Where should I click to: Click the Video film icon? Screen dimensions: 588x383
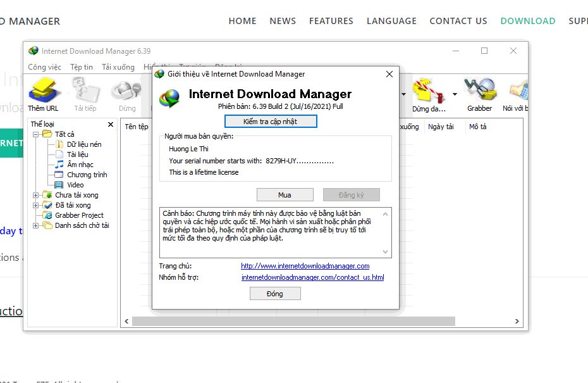pos(59,185)
